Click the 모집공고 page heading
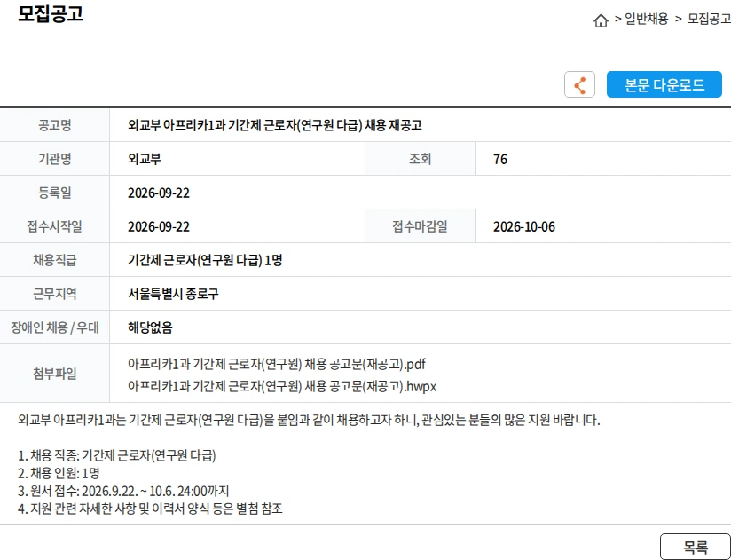731x560 pixels. pyautogui.click(x=51, y=13)
